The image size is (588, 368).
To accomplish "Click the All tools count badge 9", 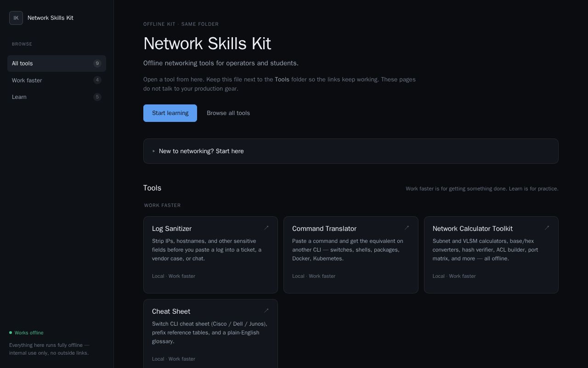I will click(x=97, y=63).
